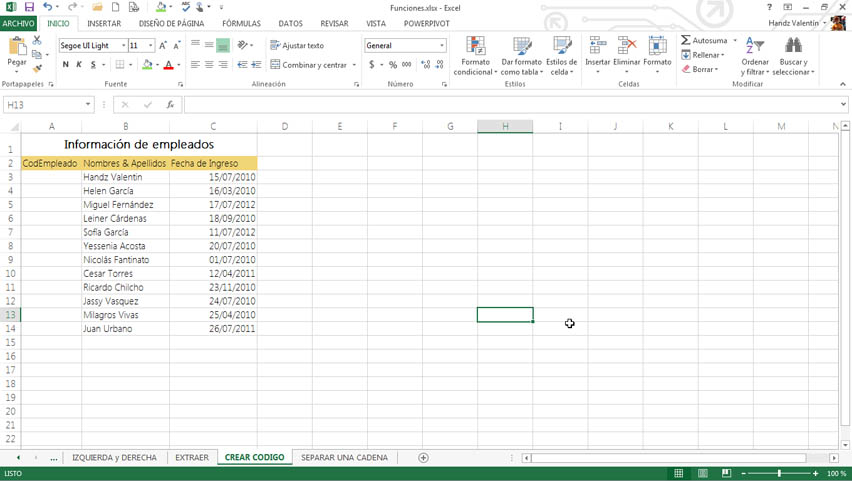The image size is (852, 481).
Task: Toggle Ajustar texto wrap text
Action: coord(297,45)
